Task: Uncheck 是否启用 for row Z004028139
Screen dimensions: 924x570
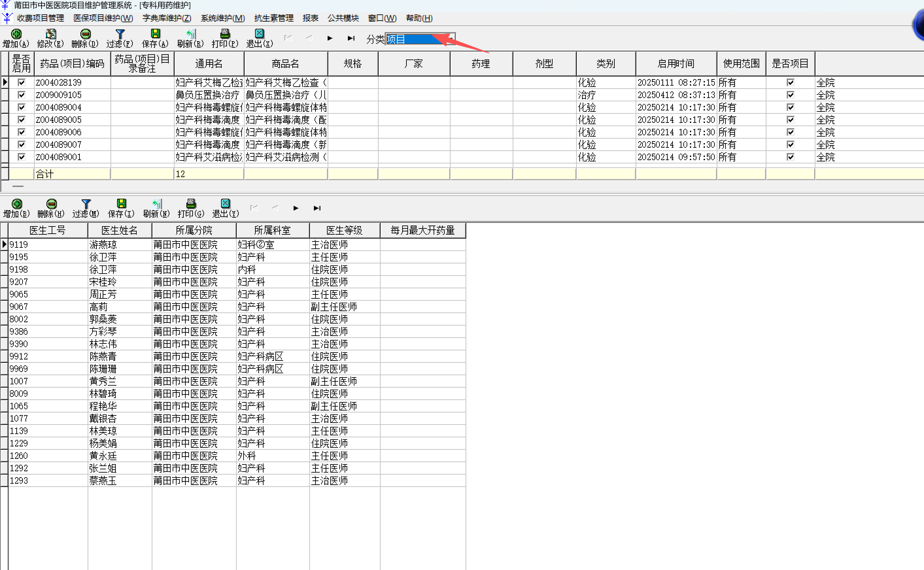Action: (22, 82)
